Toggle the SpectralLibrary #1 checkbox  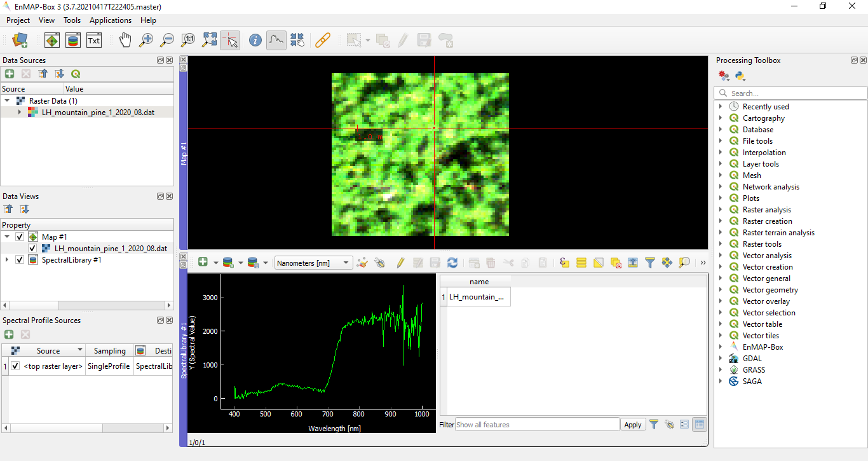[20, 260]
